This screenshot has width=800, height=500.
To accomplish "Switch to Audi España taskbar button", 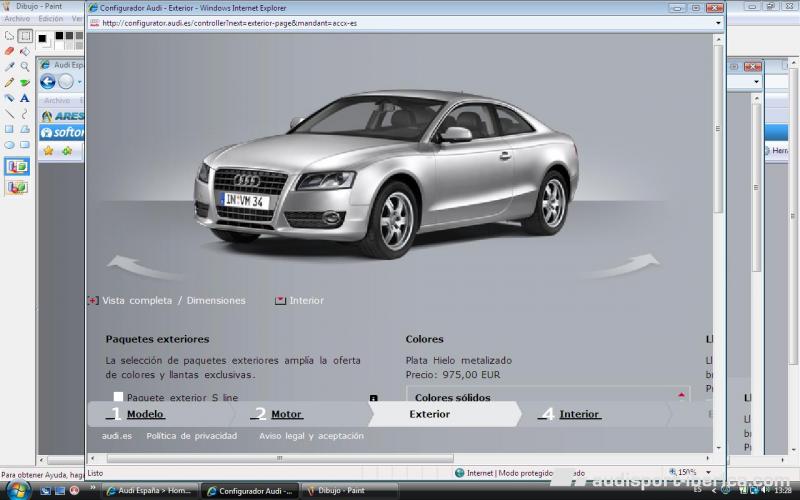I will (149, 491).
